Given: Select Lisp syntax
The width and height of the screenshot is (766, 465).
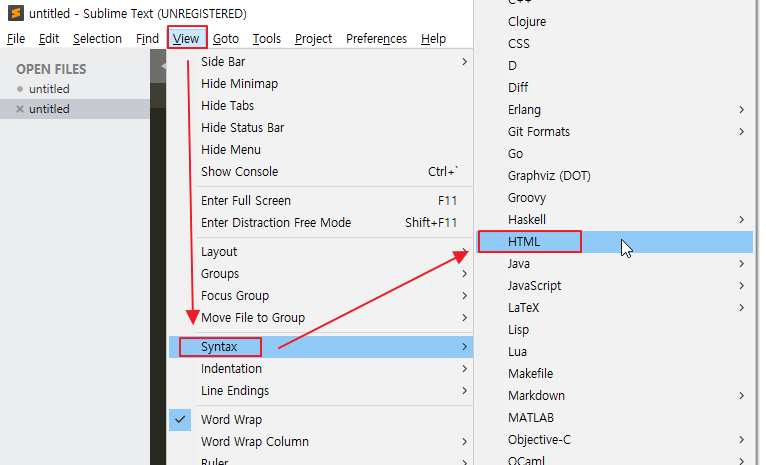Looking at the screenshot, I should coord(615,329).
